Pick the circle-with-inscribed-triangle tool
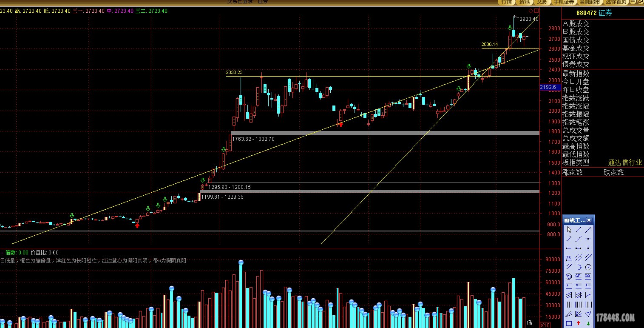Viewport: 644px width, 328px height. (x=569, y=277)
